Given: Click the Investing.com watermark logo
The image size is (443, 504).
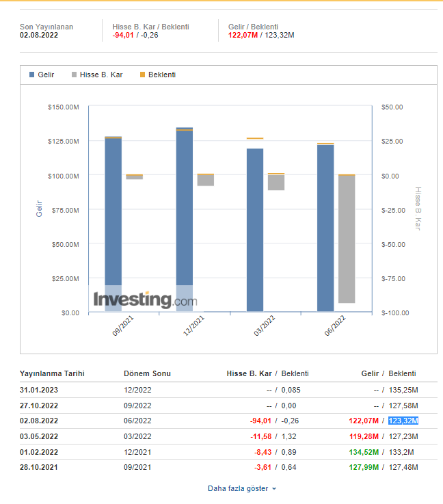Looking at the screenshot, I should pos(145,300).
